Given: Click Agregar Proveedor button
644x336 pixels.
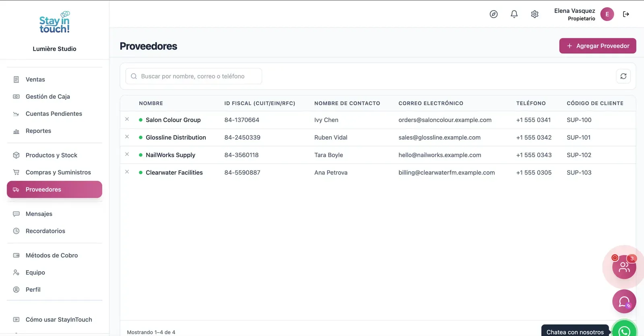Looking at the screenshot, I should 598,46.
